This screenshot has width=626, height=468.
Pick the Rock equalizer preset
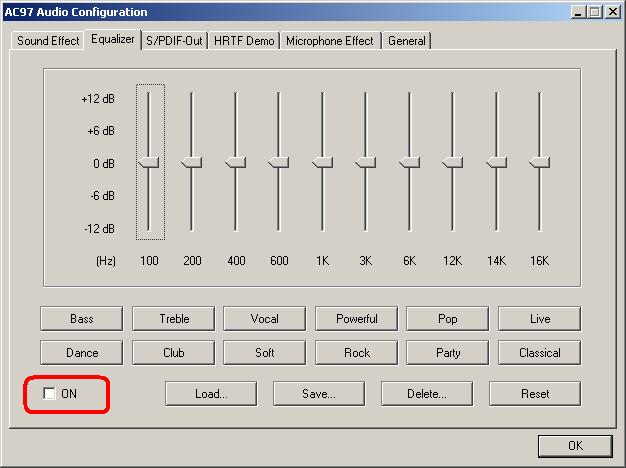coord(357,353)
